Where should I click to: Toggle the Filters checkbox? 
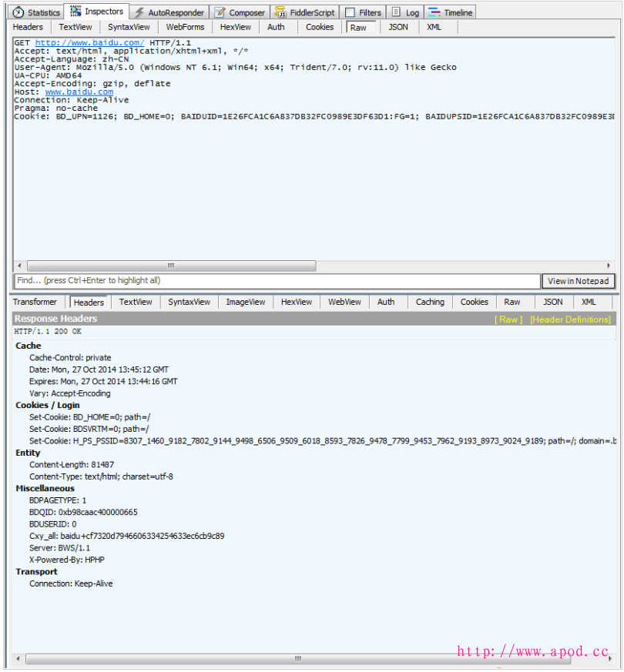351,12
